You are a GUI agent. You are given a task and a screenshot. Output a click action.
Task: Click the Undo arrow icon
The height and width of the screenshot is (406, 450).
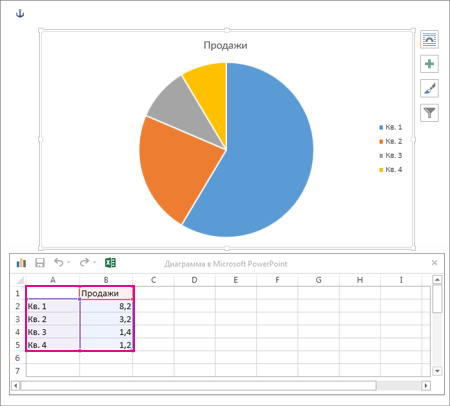tap(59, 263)
